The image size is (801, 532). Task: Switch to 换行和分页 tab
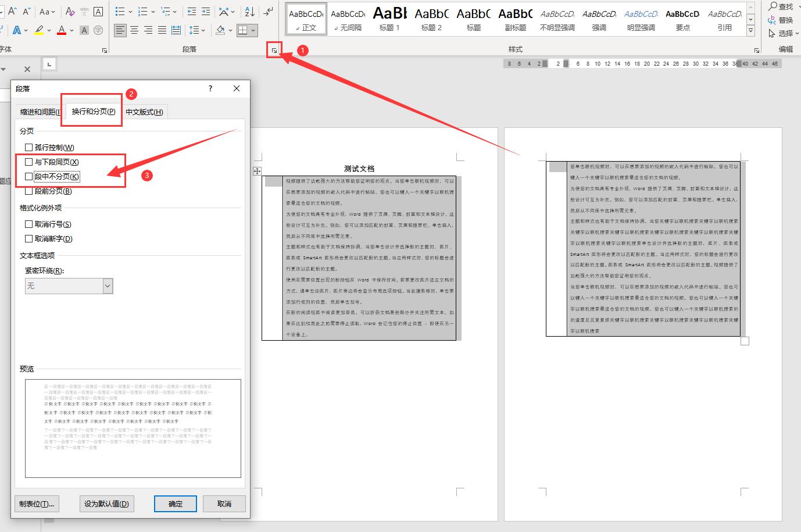pyautogui.click(x=93, y=111)
